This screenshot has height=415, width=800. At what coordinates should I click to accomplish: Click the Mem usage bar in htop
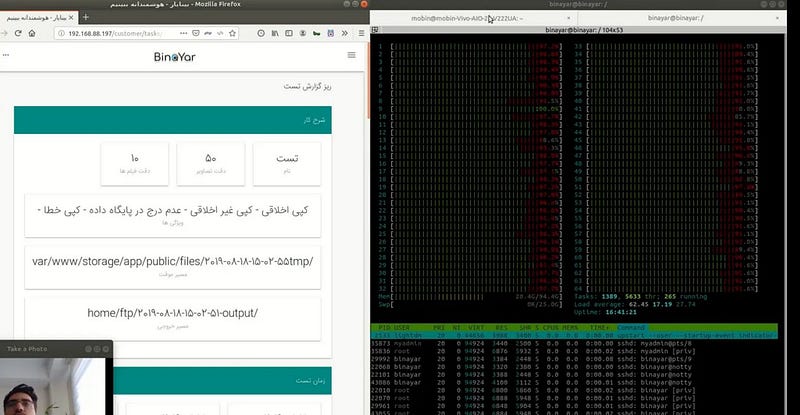pyautogui.click(x=477, y=297)
